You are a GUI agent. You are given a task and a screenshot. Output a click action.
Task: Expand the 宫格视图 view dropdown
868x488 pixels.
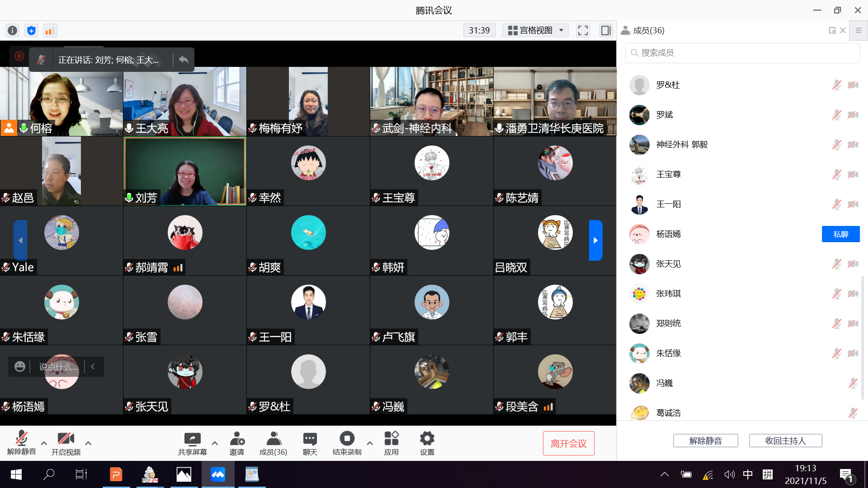point(536,30)
